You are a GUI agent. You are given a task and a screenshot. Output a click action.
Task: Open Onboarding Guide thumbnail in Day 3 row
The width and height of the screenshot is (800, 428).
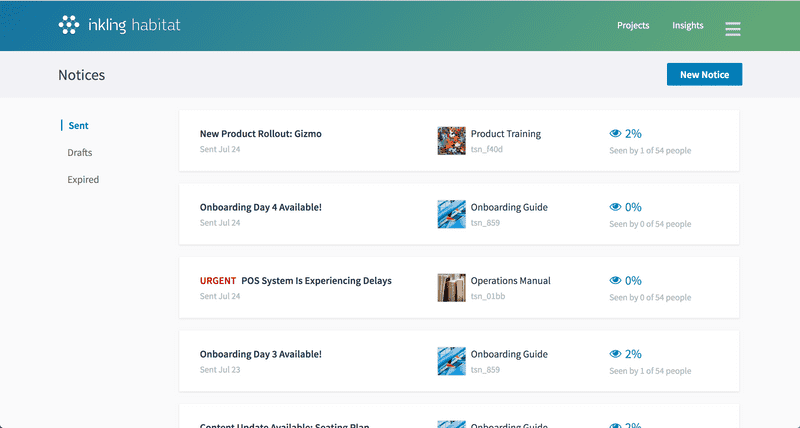452,361
